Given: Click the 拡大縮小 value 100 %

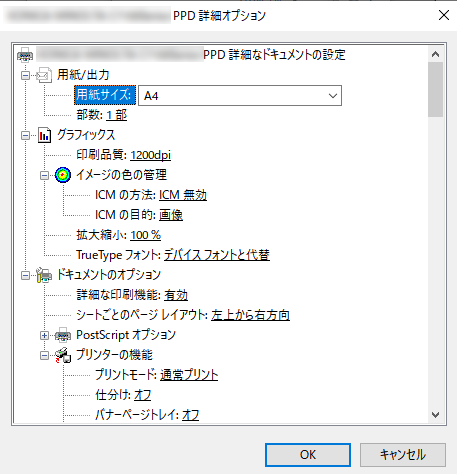Looking at the screenshot, I should (145, 235).
